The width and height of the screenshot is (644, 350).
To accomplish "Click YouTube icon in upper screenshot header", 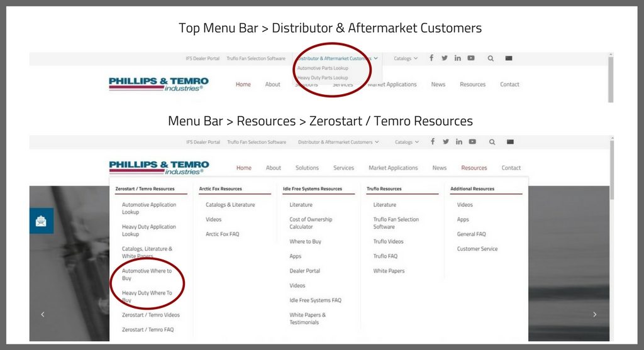I will (471, 58).
